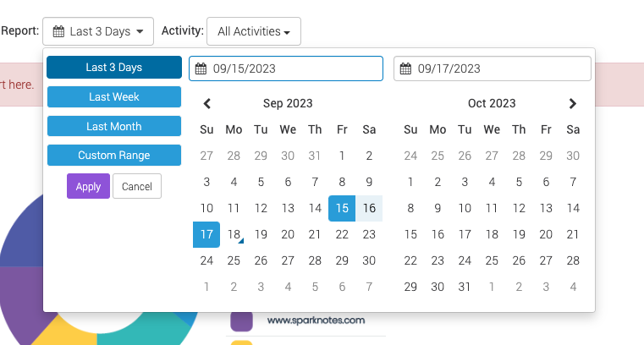The height and width of the screenshot is (345, 644).
Task: Open the Last 3 Days report dropdown
Action: coord(98,31)
